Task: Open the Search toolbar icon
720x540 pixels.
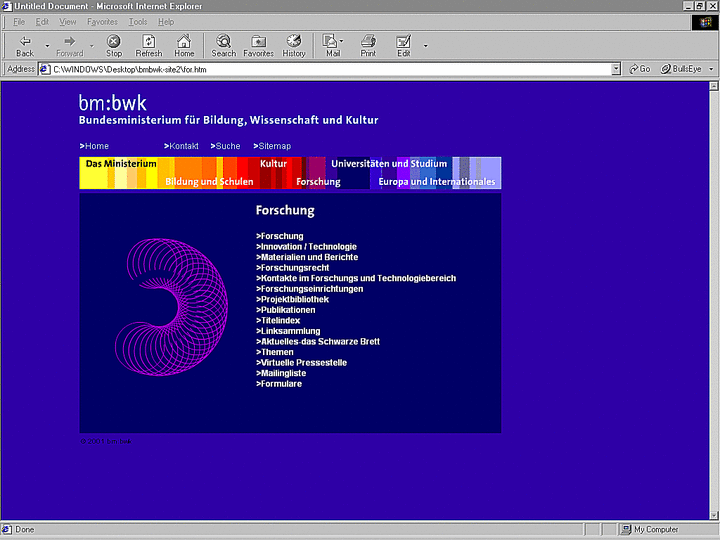Action: (224, 46)
